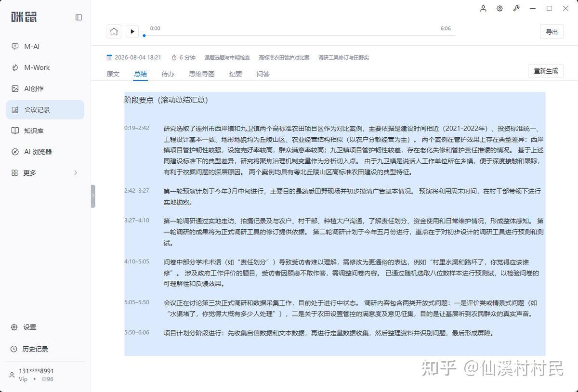The height and width of the screenshot is (392, 578).
Task: Switch to the 待办 tab
Action: tap(168, 74)
